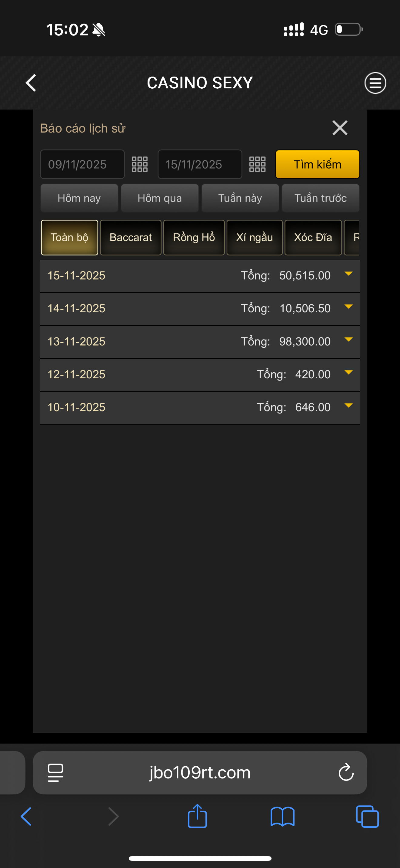
Task: Close the Báo cáo lịch sử panel
Action: (x=340, y=128)
